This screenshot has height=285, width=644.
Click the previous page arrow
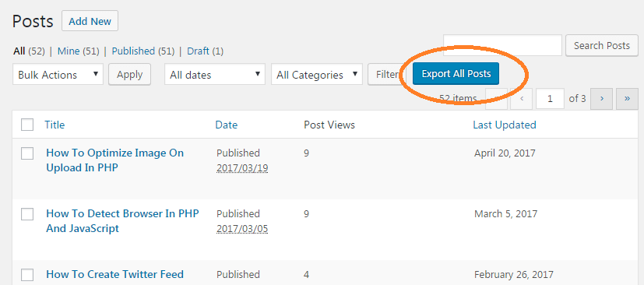(522, 99)
